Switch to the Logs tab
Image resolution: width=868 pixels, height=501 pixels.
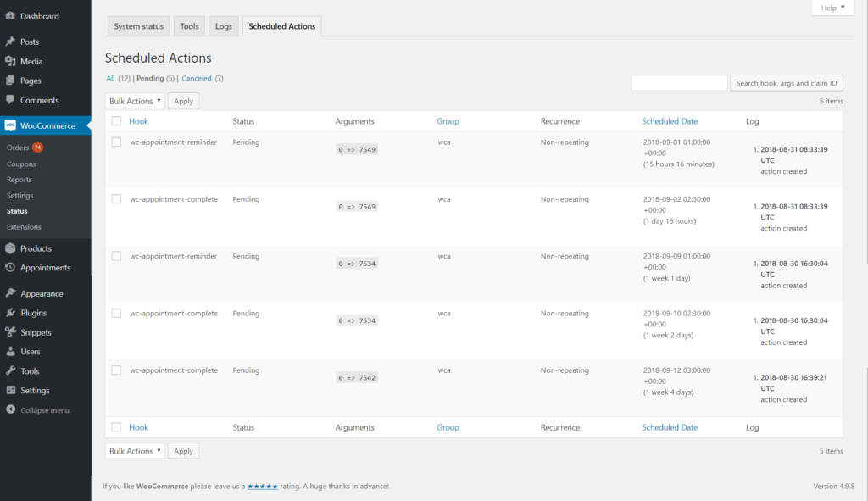223,25
